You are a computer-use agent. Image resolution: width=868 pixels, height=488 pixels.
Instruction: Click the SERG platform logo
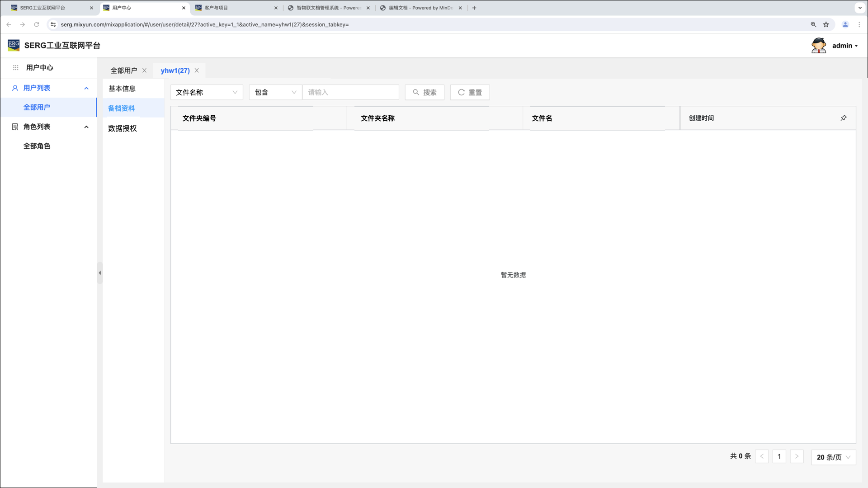pos(14,45)
